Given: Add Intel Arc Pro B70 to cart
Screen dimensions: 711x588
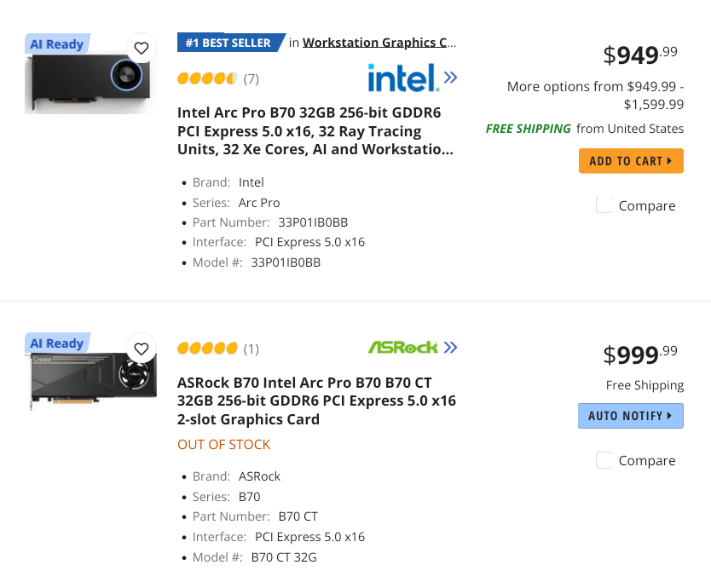Looking at the screenshot, I should (x=631, y=161).
